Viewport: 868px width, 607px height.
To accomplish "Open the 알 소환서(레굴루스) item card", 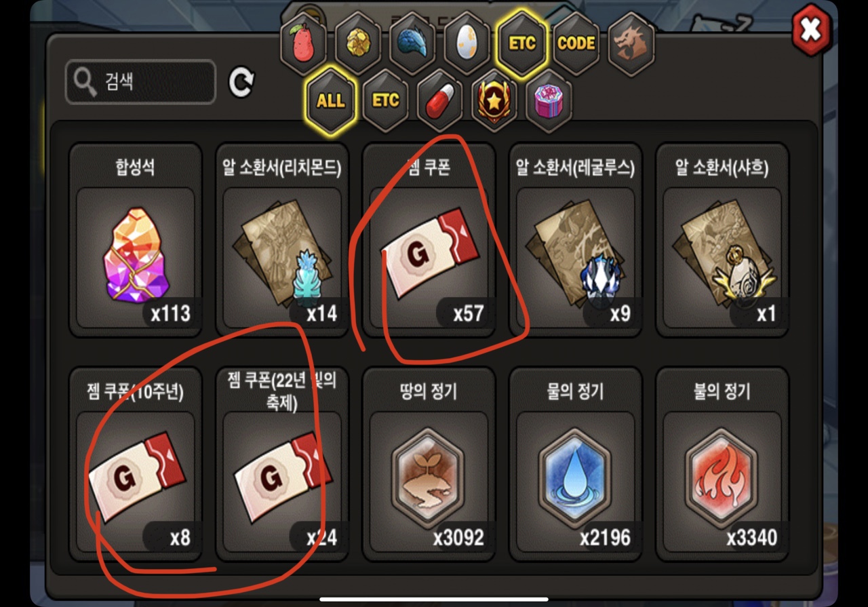I will (575, 240).
